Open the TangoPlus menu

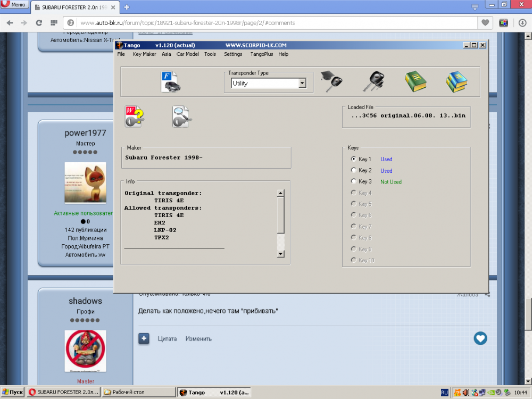262,54
